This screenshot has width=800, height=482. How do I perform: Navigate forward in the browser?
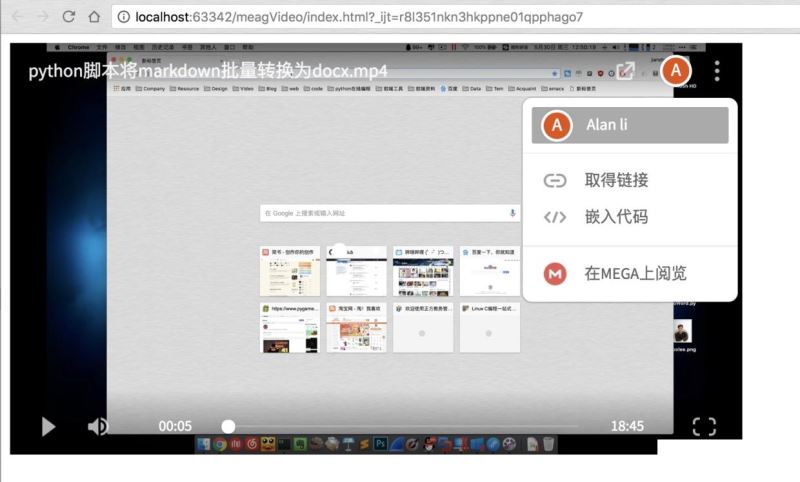point(43,17)
